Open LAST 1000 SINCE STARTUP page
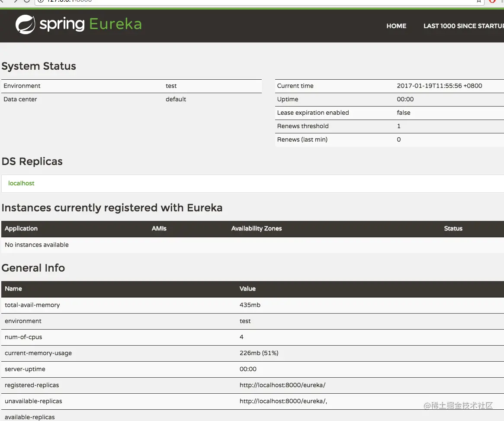 click(x=463, y=26)
